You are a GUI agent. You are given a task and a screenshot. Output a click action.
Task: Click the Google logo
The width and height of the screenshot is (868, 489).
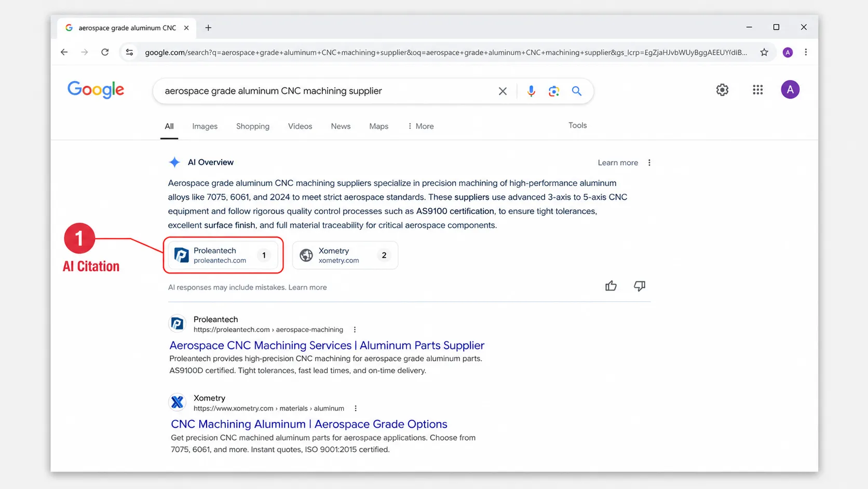96,90
